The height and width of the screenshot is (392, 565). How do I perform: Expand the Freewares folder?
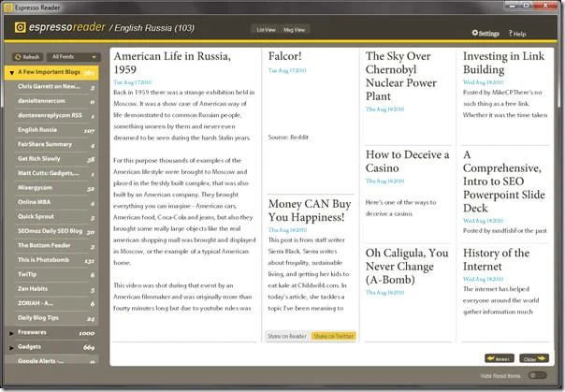(x=11, y=333)
